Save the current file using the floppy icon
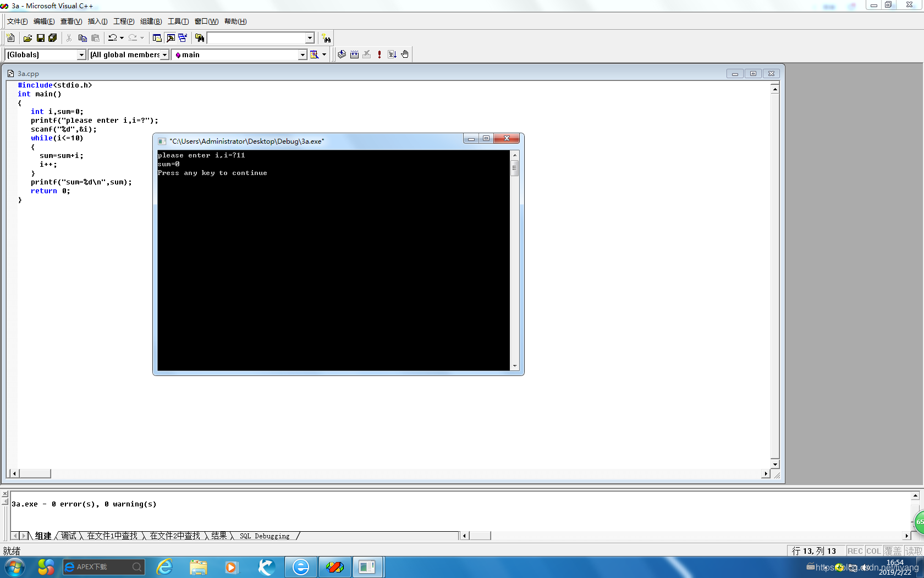The height and width of the screenshot is (578, 924). [x=40, y=38]
